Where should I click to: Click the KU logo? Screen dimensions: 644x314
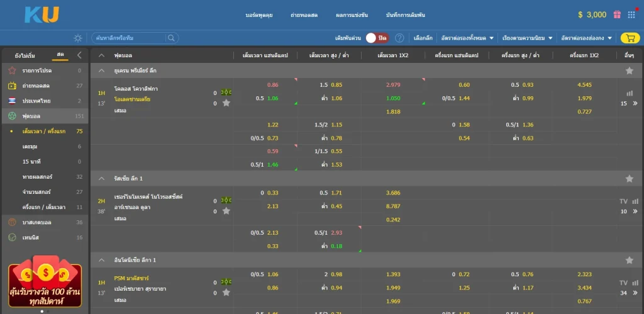(x=42, y=15)
